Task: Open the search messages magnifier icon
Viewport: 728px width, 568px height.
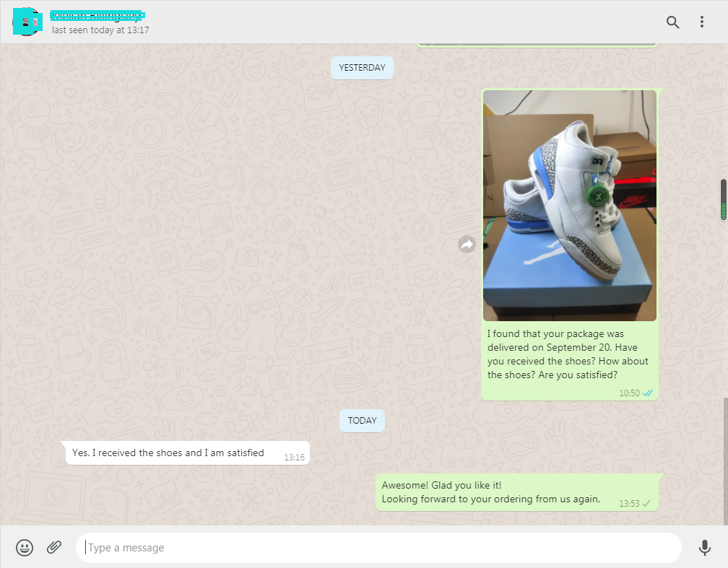Action: (x=672, y=22)
